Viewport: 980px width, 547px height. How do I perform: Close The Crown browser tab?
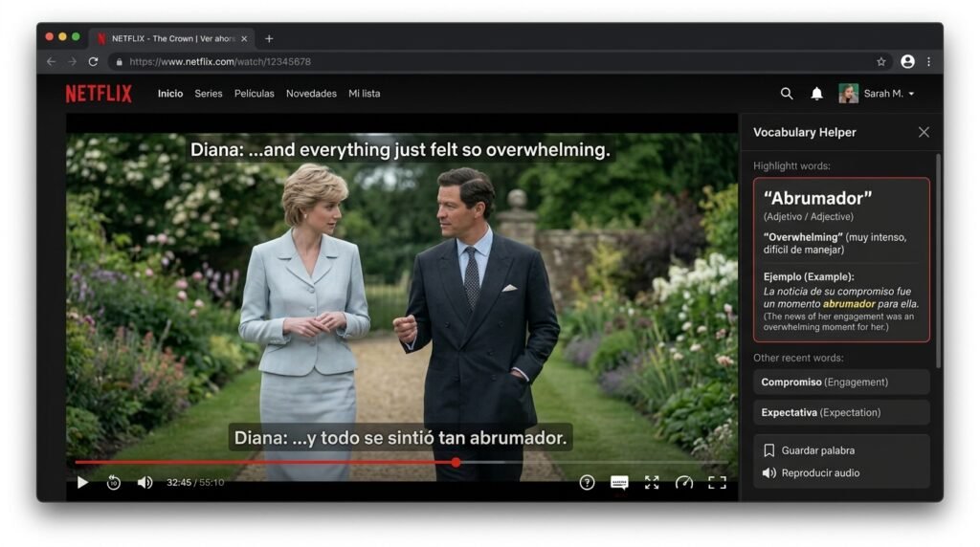[244, 38]
